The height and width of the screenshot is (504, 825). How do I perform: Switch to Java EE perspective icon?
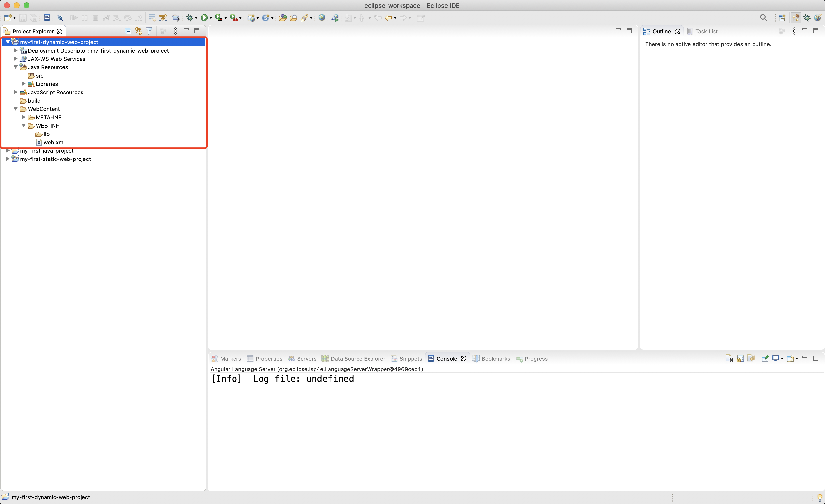click(x=796, y=18)
